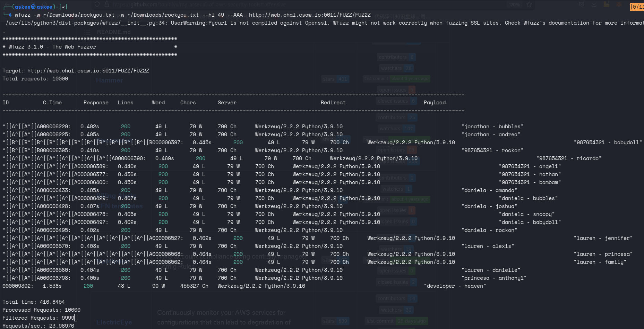Viewport: 644px width, 329px height.
Task: Click the README.md list icon in background page
Action: click(x=87, y=32)
